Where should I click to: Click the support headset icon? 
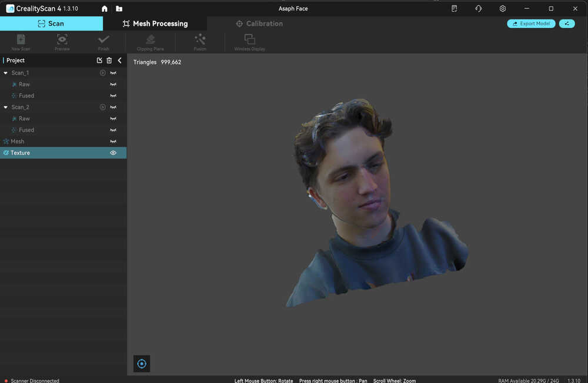click(478, 9)
